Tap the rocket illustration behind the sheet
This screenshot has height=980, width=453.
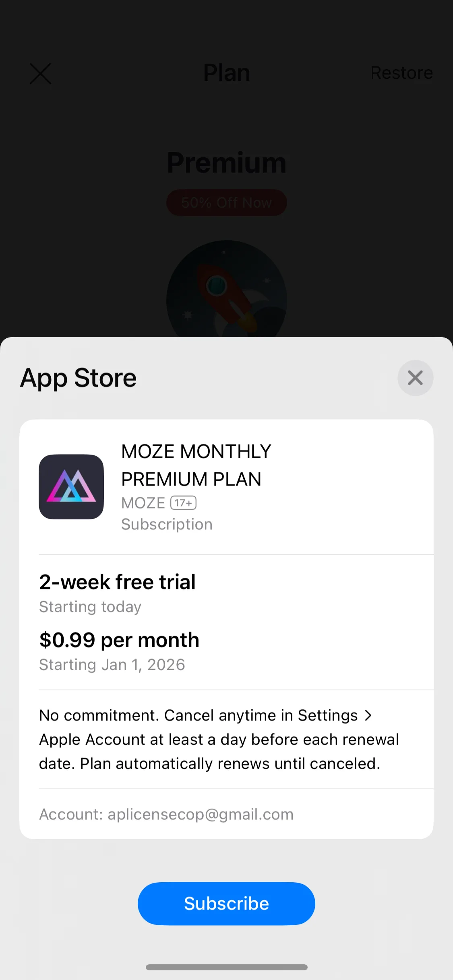pos(226,290)
